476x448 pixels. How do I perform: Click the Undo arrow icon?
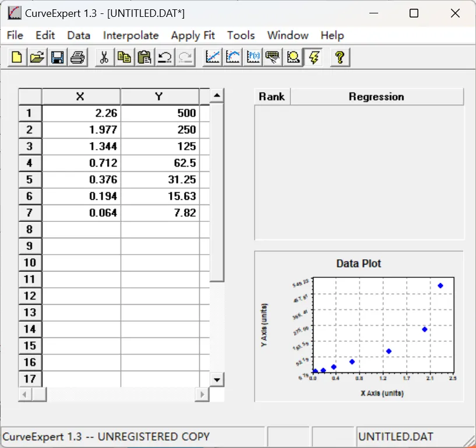[164, 57]
